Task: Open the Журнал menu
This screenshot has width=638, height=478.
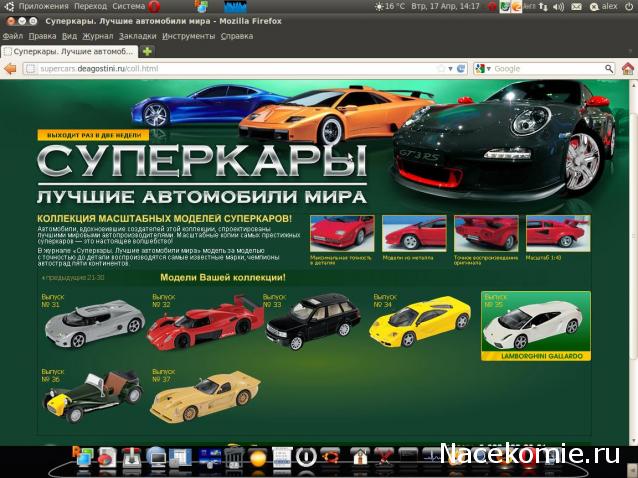Action: [98, 36]
